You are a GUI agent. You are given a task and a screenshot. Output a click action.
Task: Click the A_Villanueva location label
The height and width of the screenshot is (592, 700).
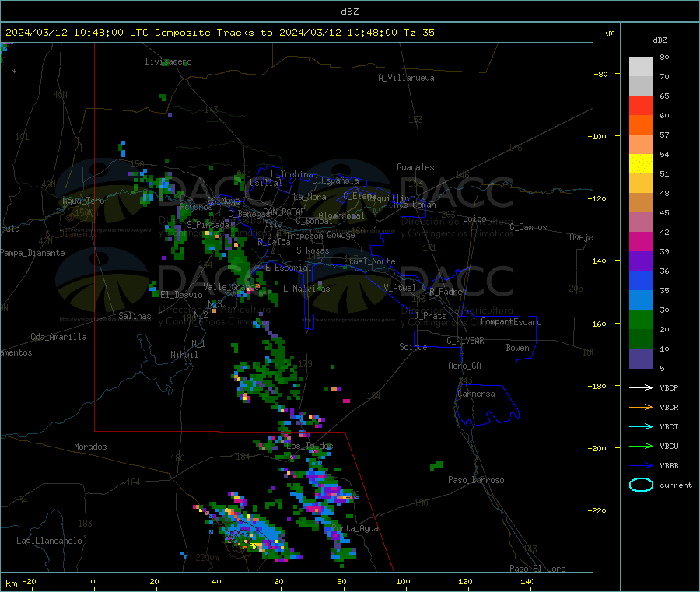click(406, 78)
